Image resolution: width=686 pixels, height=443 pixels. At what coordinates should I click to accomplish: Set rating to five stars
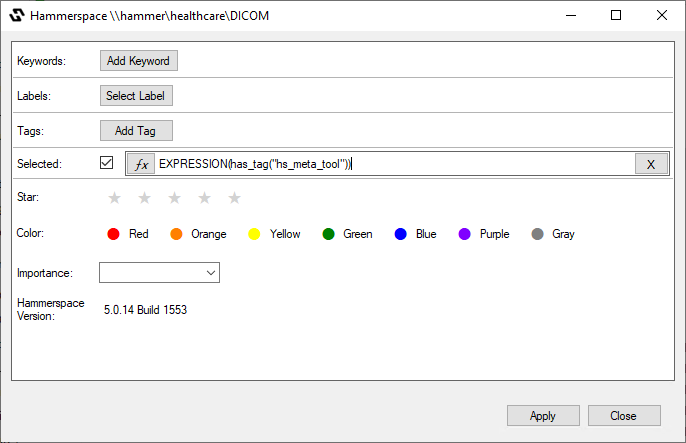[234, 198]
